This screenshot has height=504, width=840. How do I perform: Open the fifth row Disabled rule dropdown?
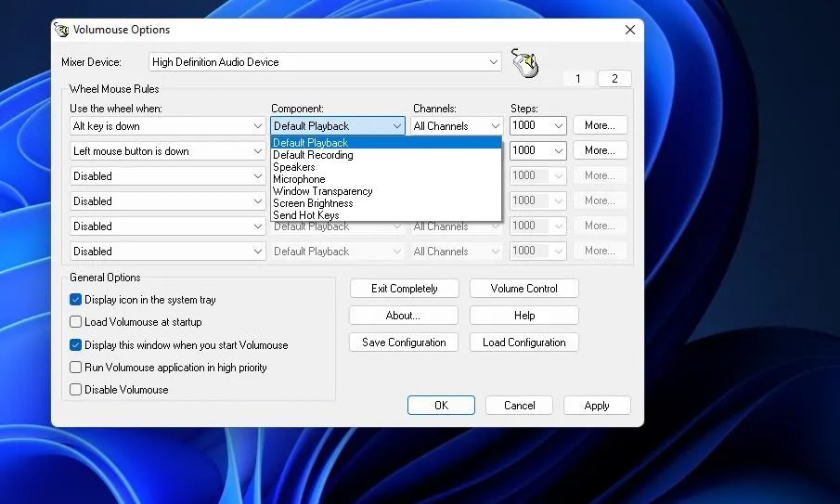point(168,226)
